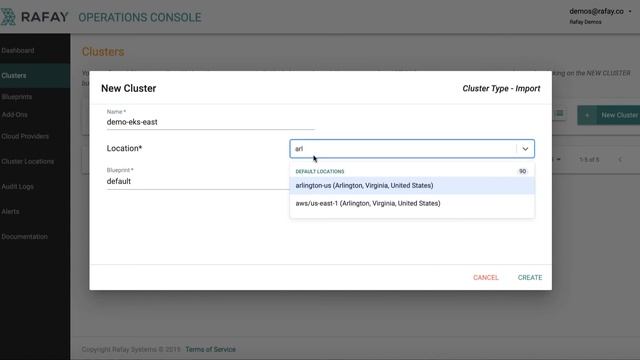Image resolution: width=640 pixels, height=360 pixels.
Task: Open the Terms of Service link
Action: [x=211, y=349]
